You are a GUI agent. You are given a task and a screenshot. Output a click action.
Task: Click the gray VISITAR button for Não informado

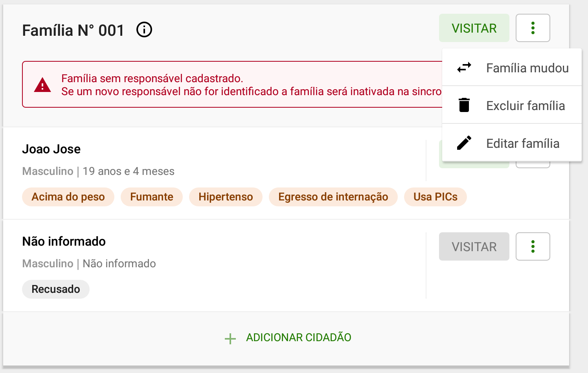coord(474,246)
